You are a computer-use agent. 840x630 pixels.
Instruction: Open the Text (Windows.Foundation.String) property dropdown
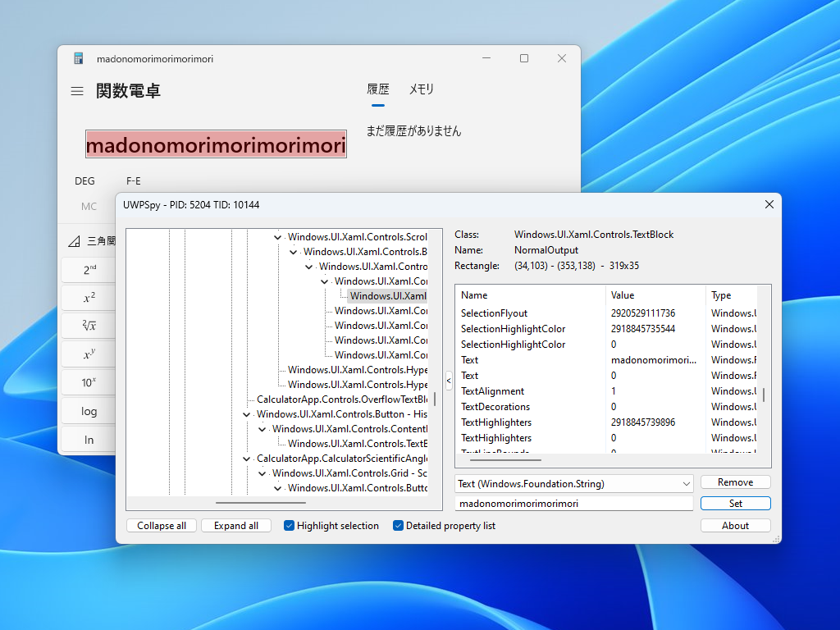click(x=573, y=484)
